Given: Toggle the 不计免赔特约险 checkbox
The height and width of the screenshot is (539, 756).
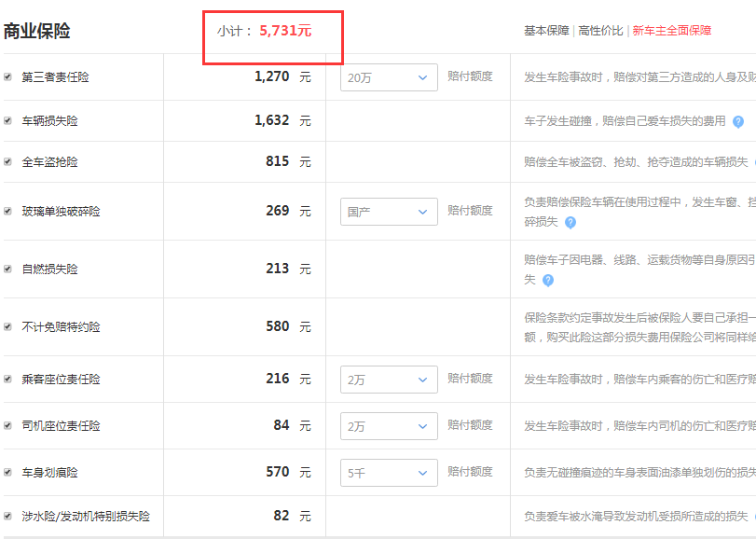Looking at the screenshot, I should [7, 326].
